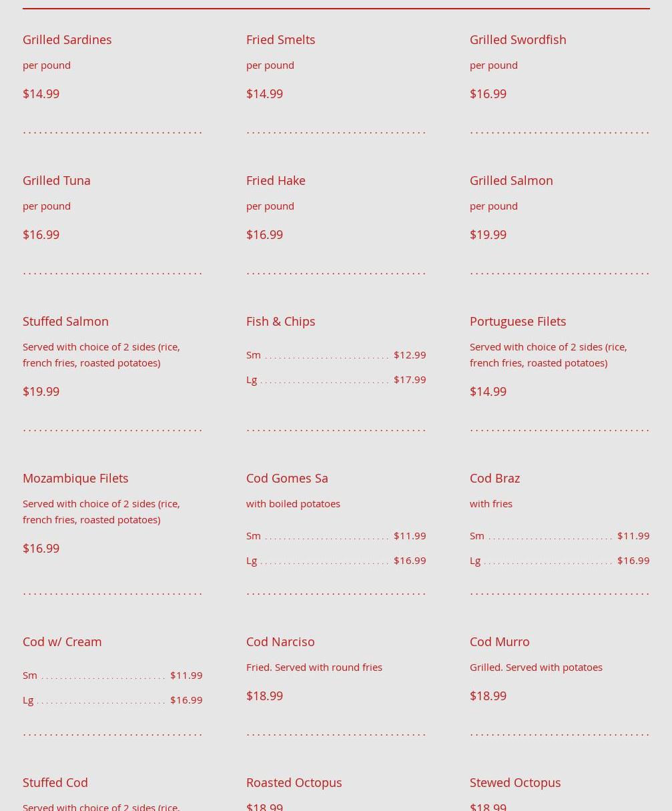Click the Fish & Chips large $17.99 price

point(409,379)
